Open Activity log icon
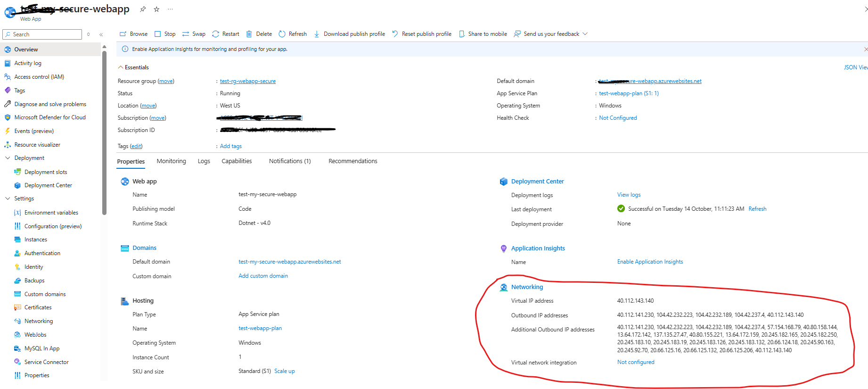The height and width of the screenshot is (389, 868). [8, 63]
